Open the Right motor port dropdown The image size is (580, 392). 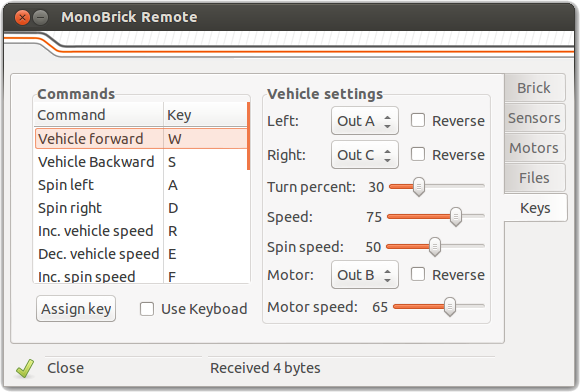click(x=365, y=155)
